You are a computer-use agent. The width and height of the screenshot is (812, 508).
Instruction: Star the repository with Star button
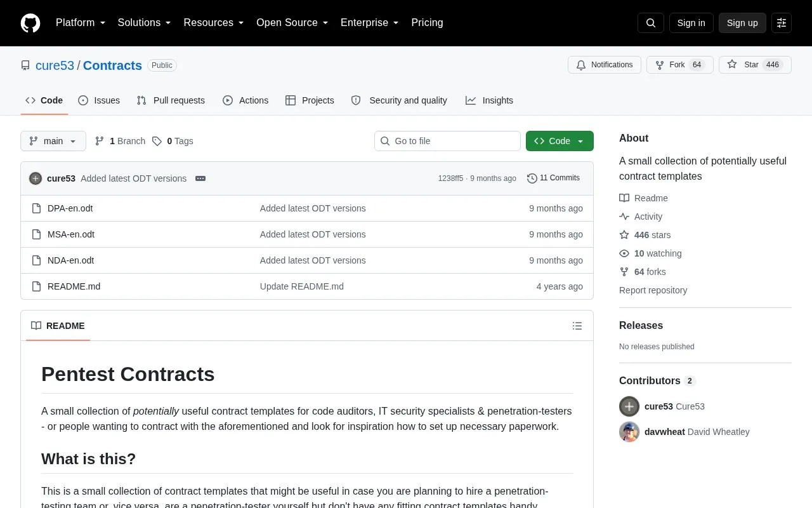[x=755, y=65]
